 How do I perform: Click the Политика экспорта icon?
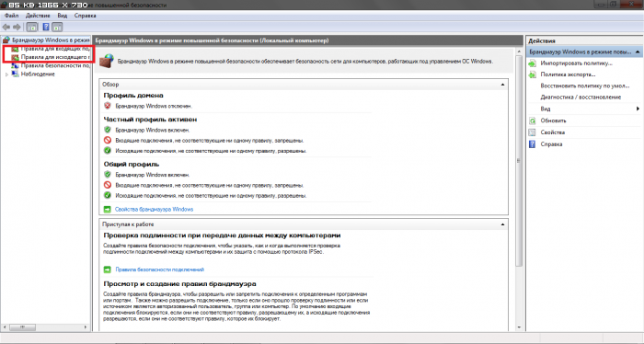click(533, 75)
